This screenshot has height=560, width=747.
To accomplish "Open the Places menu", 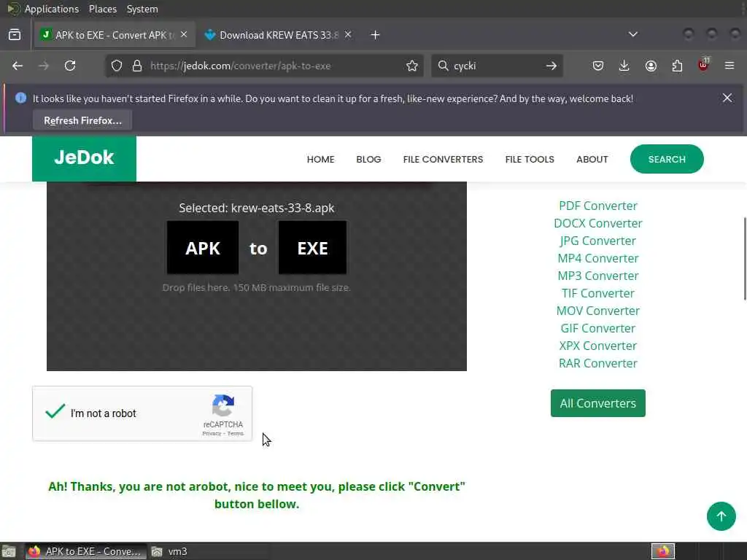I will point(103,9).
